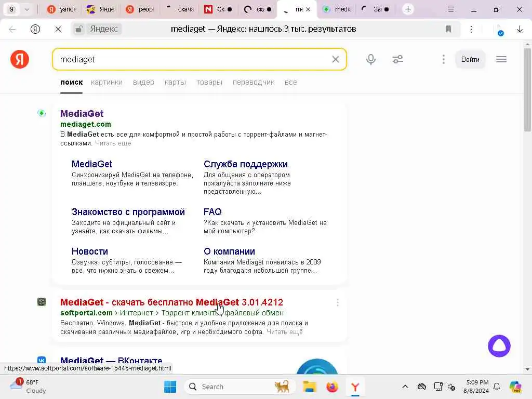
Task: Click the page vertical scrollbar thumb
Action: 527,90
